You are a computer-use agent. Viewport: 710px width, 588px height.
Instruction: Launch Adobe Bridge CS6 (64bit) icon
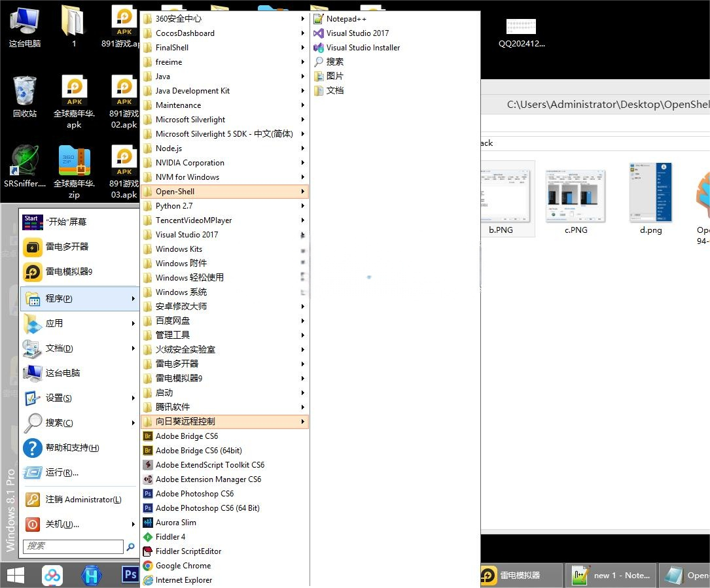(x=148, y=451)
